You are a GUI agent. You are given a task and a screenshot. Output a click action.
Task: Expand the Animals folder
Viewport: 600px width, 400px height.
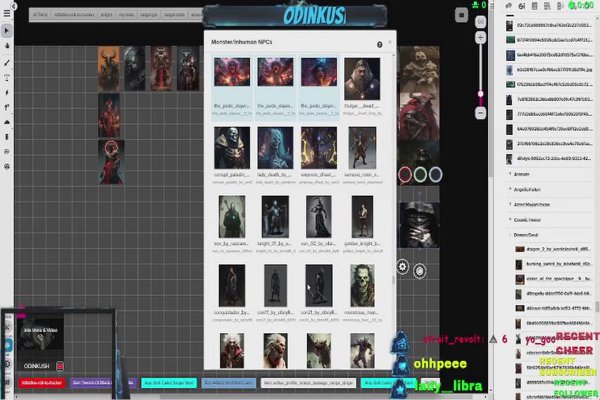(x=522, y=174)
